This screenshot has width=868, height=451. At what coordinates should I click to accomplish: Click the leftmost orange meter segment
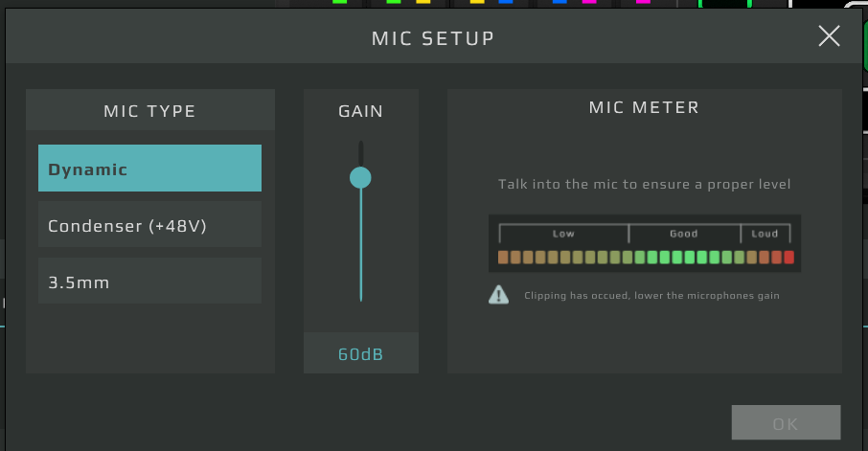click(x=503, y=257)
